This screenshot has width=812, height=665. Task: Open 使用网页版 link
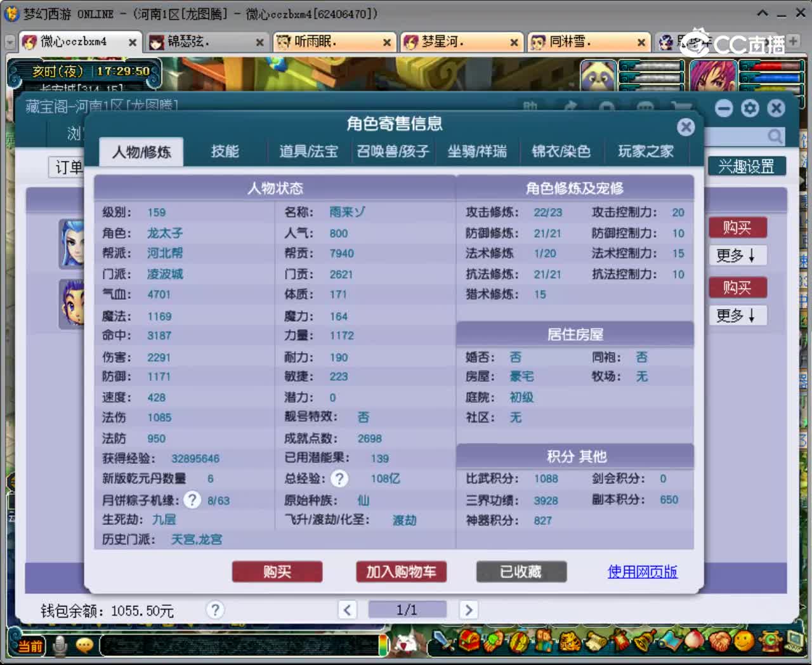coord(642,572)
